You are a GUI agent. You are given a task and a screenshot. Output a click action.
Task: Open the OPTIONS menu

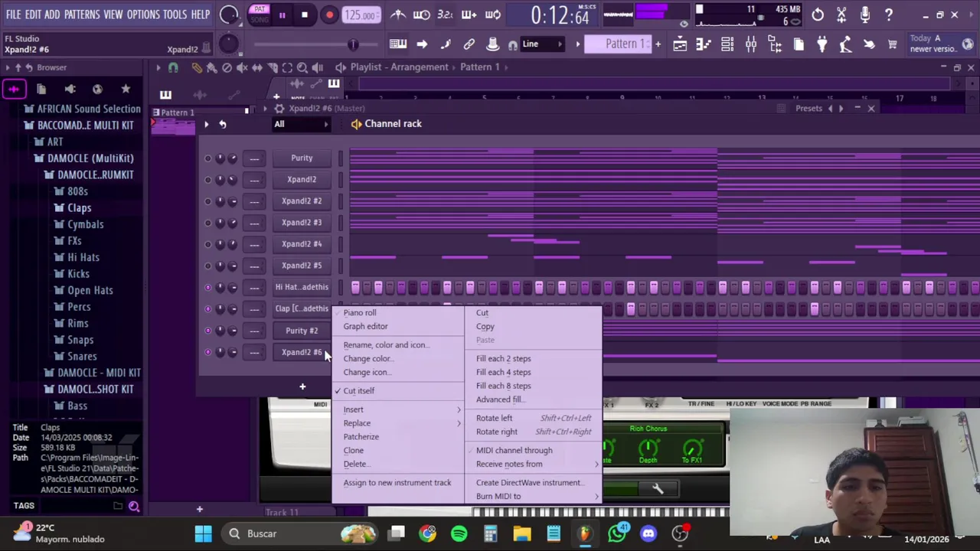pyautogui.click(x=143, y=15)
